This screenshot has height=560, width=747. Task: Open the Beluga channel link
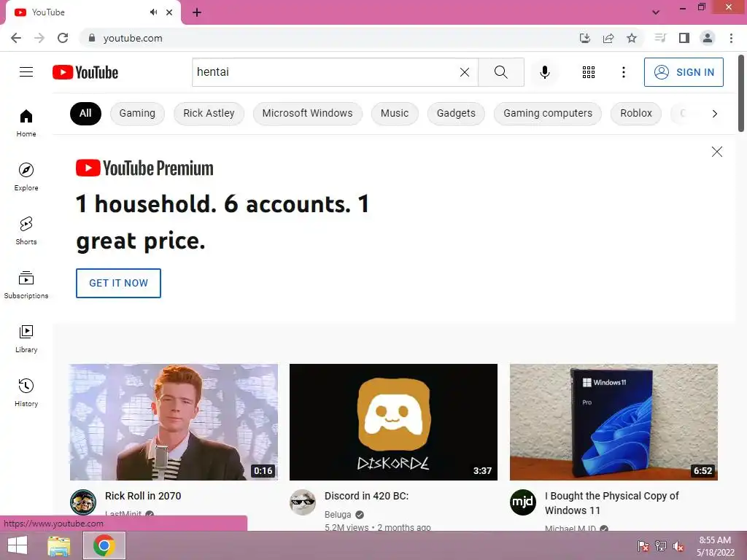(338, 514)
